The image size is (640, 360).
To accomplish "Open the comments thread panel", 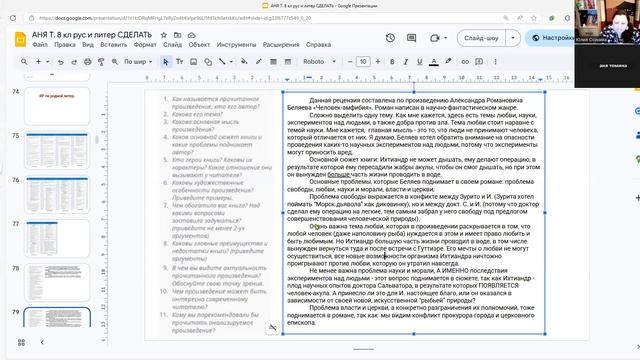I will (x=411, y=38).
